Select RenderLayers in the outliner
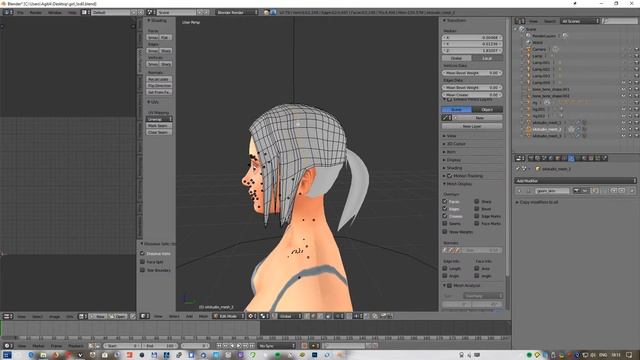This screenshot has height=360, width=640. [544, 36]
